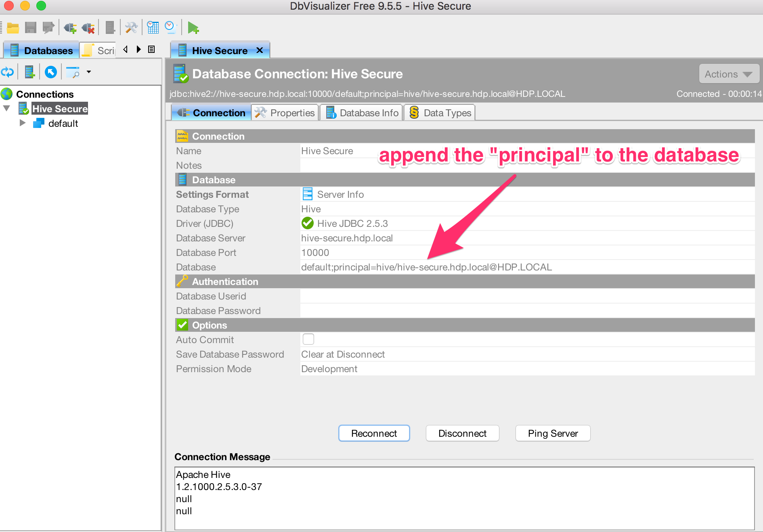Click the script history clock icon
Image resolution: width=763 pixels, height=532 pixels.
[170, 27]
